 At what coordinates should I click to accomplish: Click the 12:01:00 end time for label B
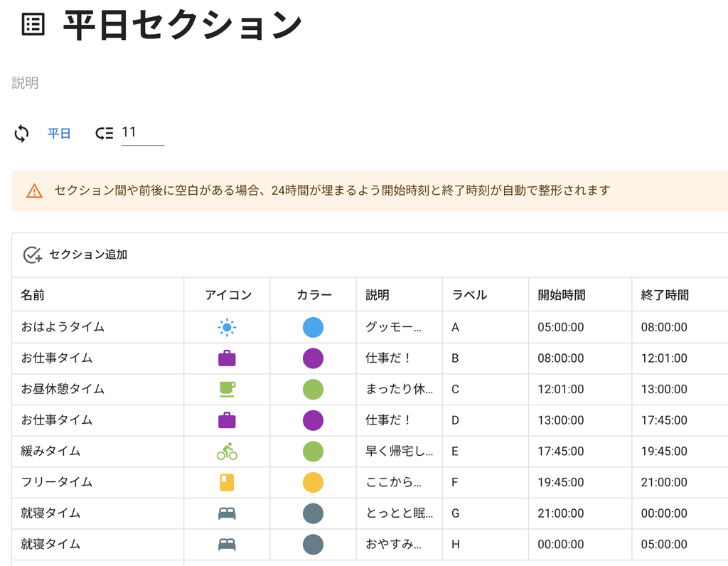[x=665, y=358]
